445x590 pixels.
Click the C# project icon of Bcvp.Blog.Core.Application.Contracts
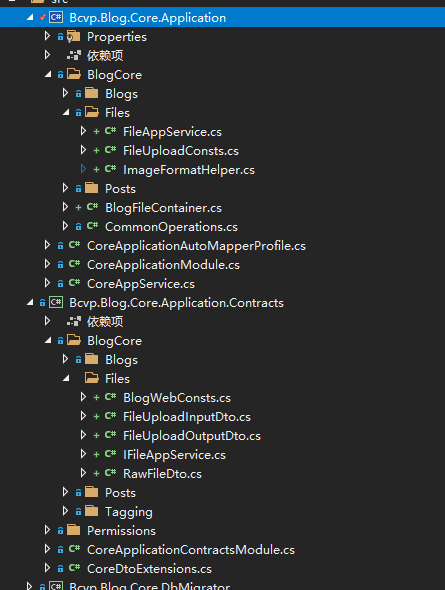(x=56, y=303)
